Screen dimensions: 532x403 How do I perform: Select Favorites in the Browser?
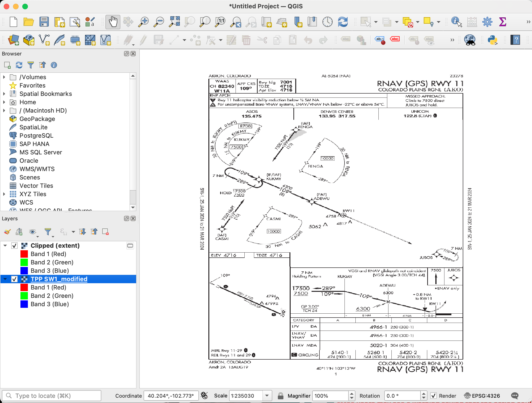(33, 86)
